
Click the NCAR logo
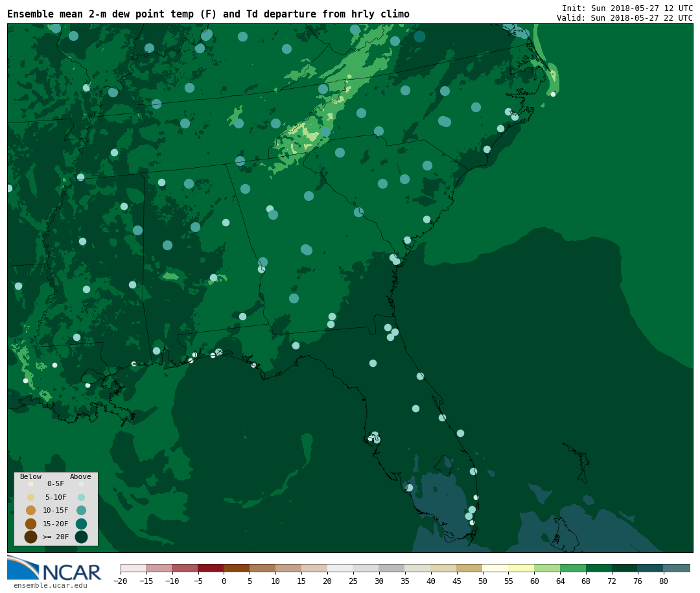coord(54,568)
